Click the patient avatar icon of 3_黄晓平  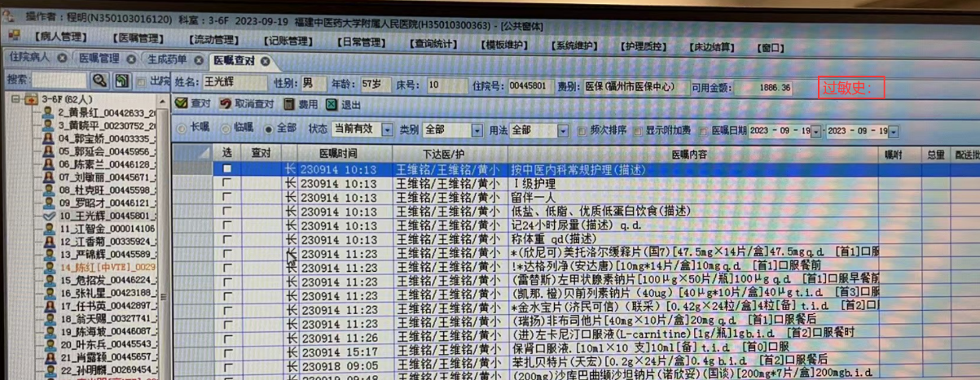point(49,126)
